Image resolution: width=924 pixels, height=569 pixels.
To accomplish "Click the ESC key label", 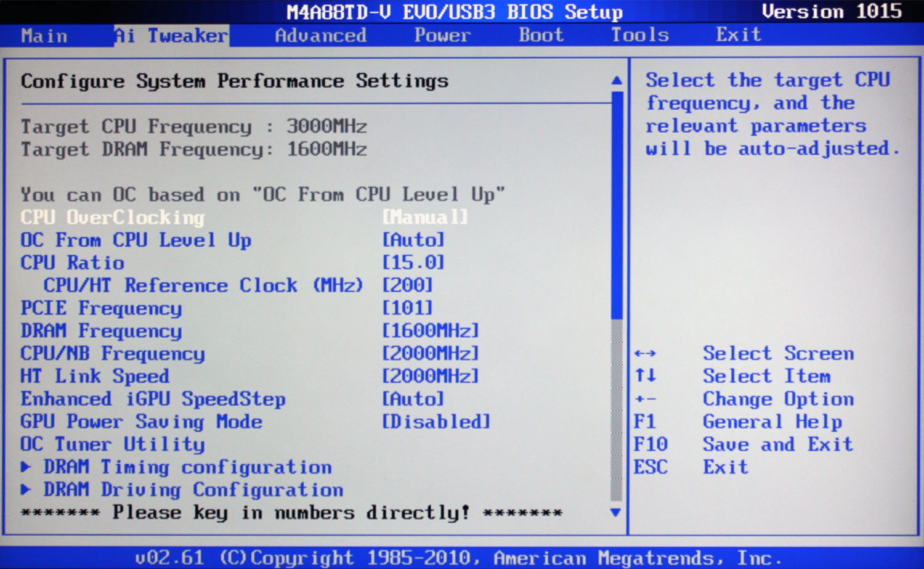I will (650, 467).
